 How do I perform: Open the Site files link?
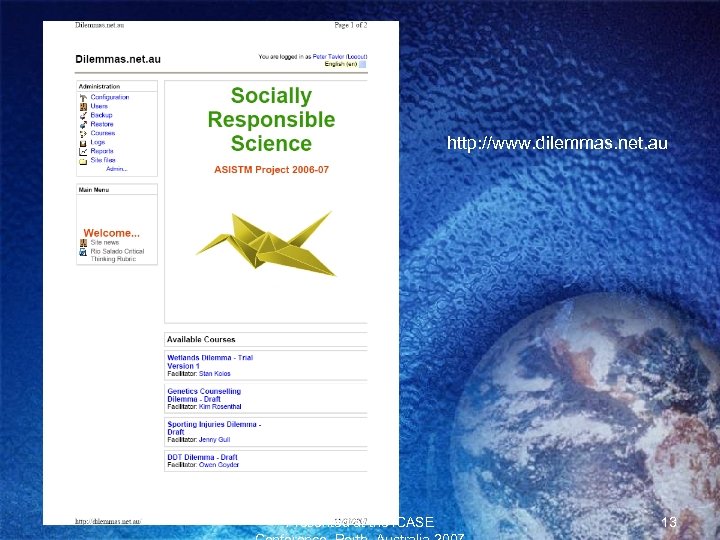point(103,160)
